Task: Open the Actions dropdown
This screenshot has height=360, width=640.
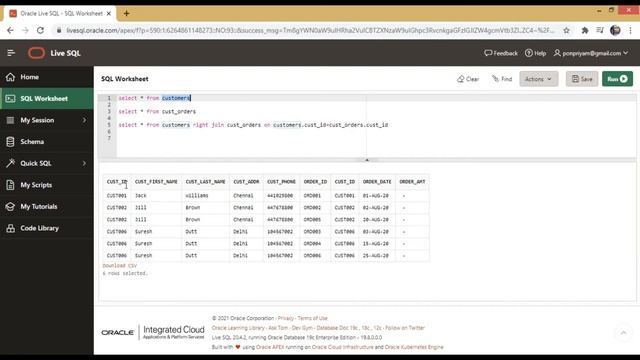Action: (x=538, y=79)
